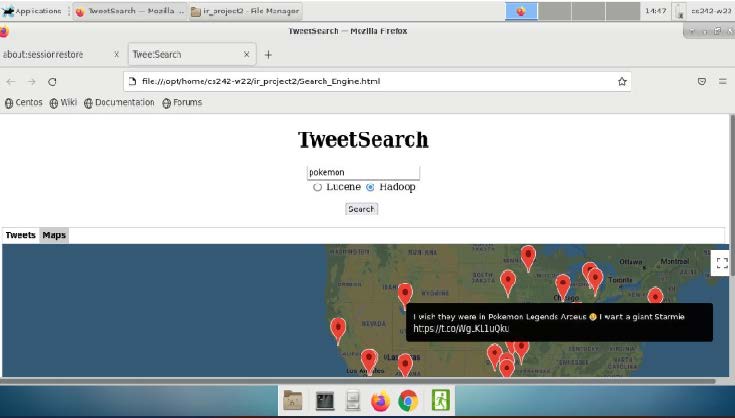Reload the current page
The height and width of the screenshot is (418, 735).
click(x=52, y=82)
